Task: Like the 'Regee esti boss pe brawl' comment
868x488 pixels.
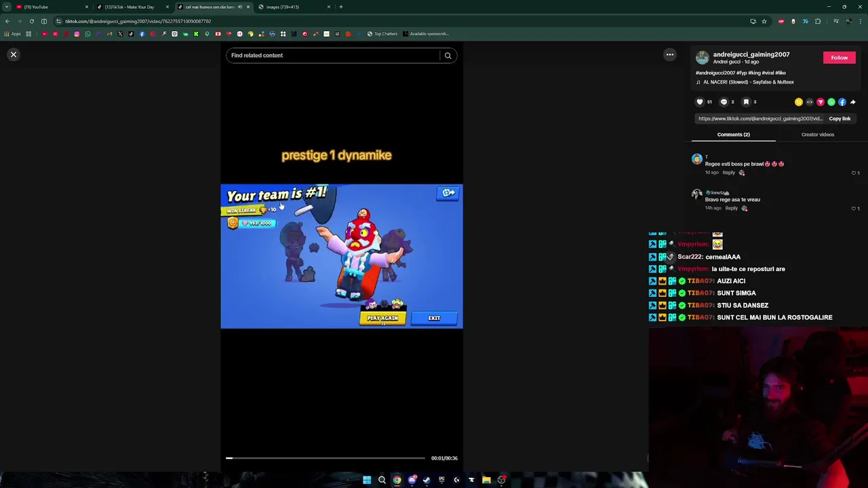Action: click(x=854, y=173)
